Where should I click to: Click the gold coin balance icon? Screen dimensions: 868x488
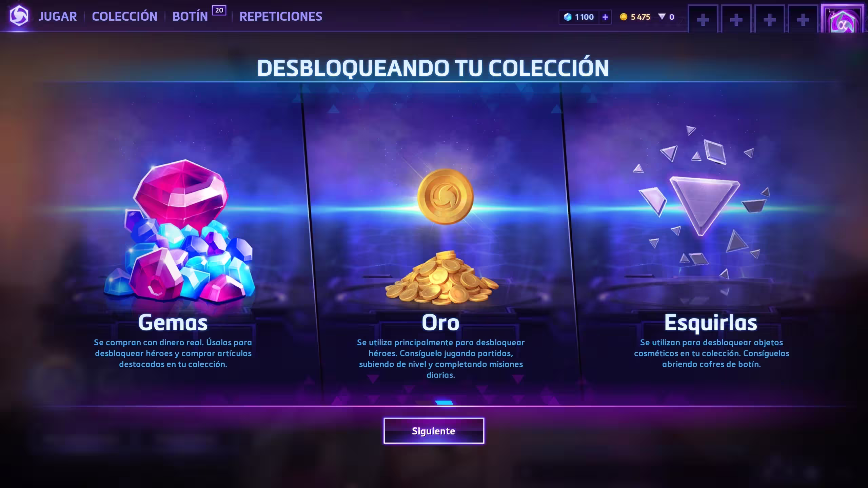tap(624, 17)
